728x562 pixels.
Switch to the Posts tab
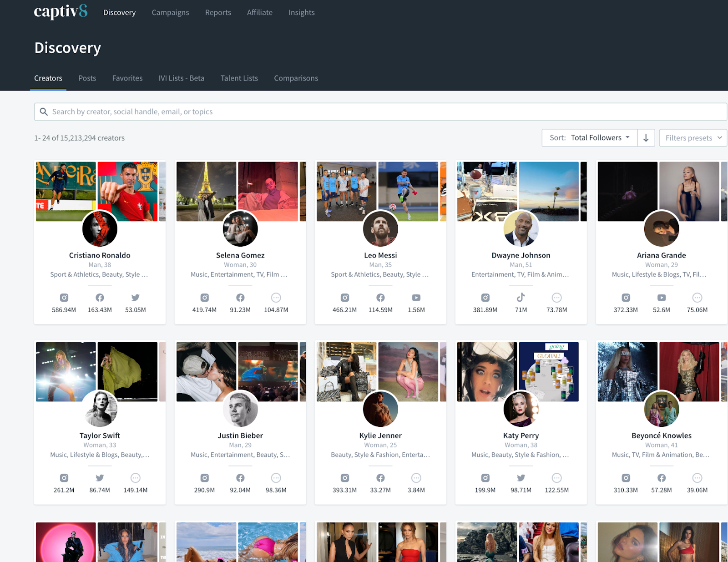click(x=87, y=78)
